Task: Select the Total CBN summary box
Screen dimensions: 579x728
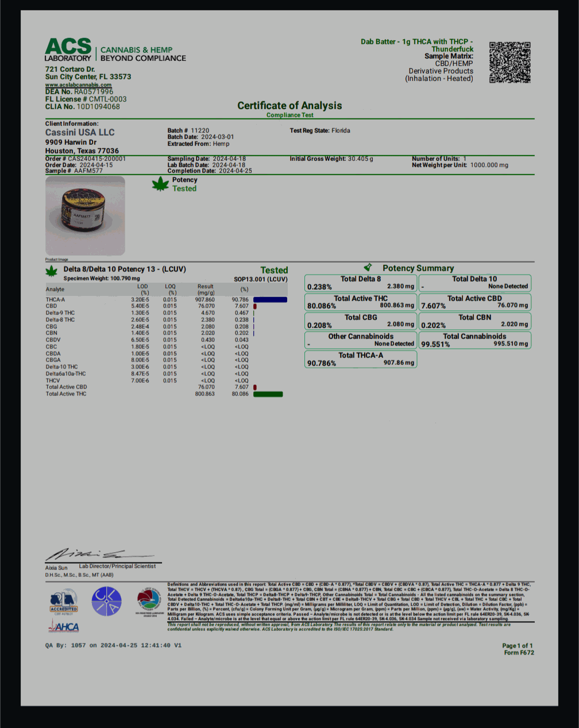Action: (x=474, y=321)
